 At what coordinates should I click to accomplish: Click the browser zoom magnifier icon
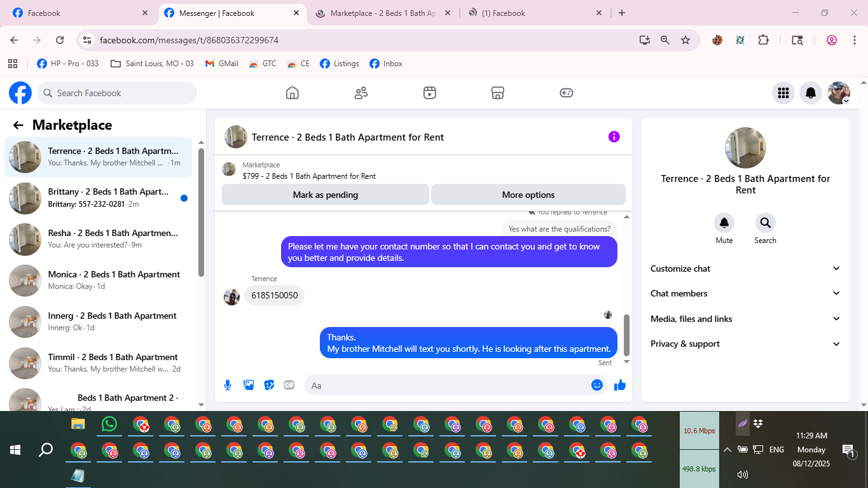tap(665, 40)
